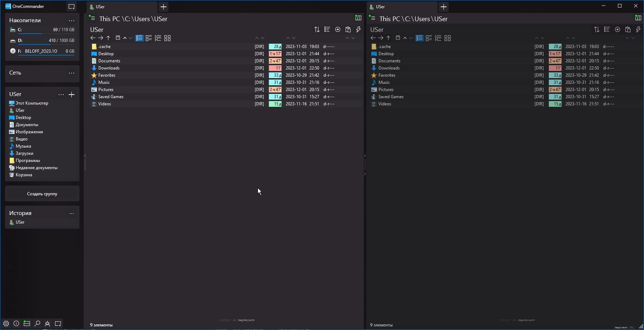Open left pane hamburger menu
The height and width of the screenshot is (330, 644).
coord(92,18)
